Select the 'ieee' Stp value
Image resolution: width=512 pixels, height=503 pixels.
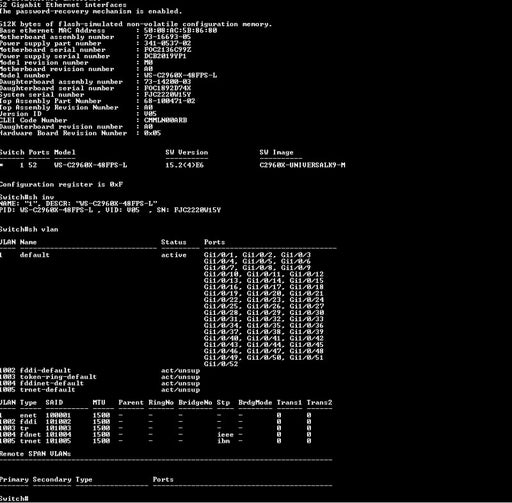pyautogui.click(x=225, y=435)
